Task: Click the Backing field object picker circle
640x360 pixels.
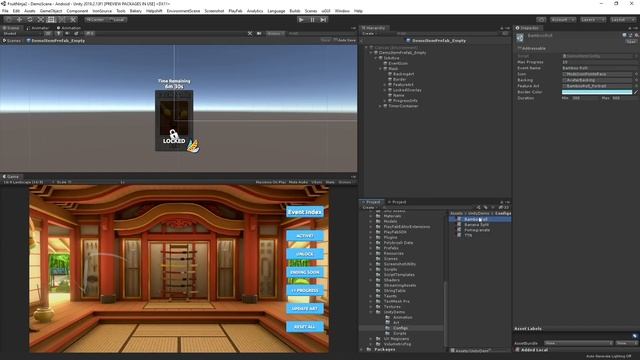Action: point(636,80)
